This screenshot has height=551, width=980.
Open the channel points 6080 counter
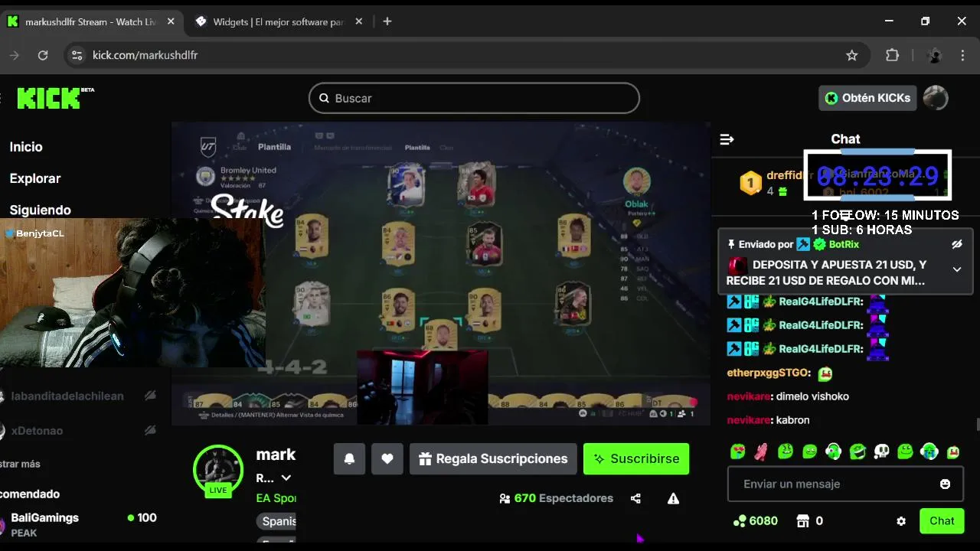(755, 521)
